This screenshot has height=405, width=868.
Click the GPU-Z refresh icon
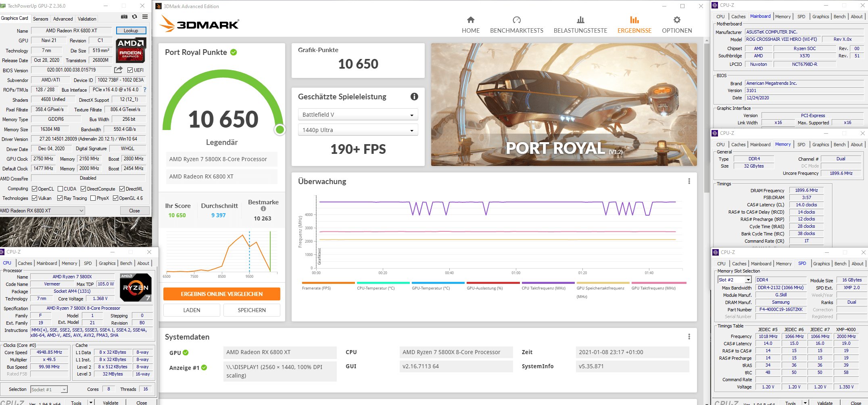pos(135,17)
